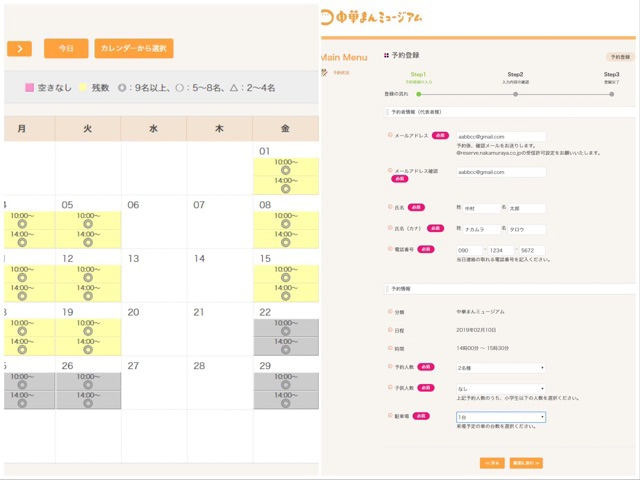Open the 子供人数 dropdown showing なし

(x=501, y=389)
